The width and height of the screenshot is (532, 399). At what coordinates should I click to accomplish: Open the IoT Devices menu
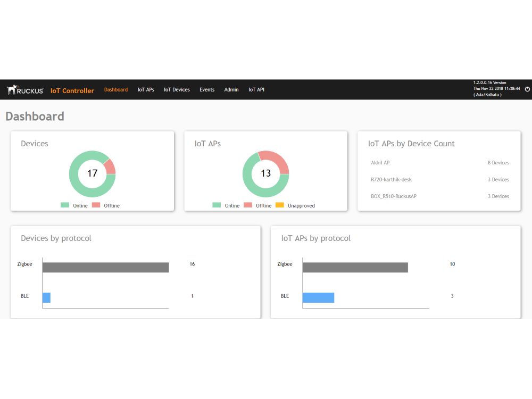[177, 89]
